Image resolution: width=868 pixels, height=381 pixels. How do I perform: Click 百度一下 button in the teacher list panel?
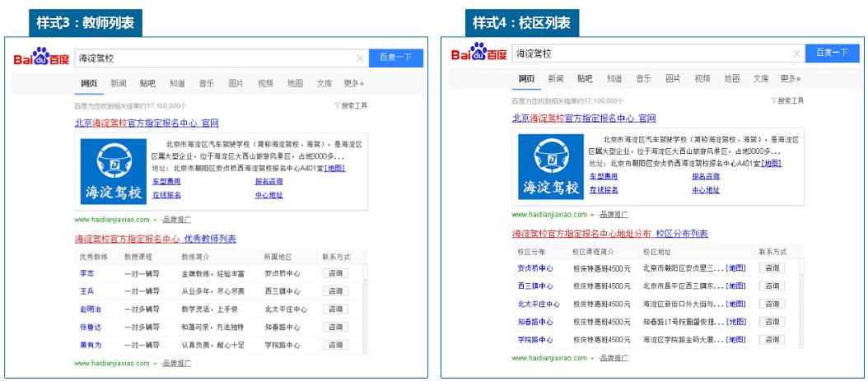(x=396, y=58)
